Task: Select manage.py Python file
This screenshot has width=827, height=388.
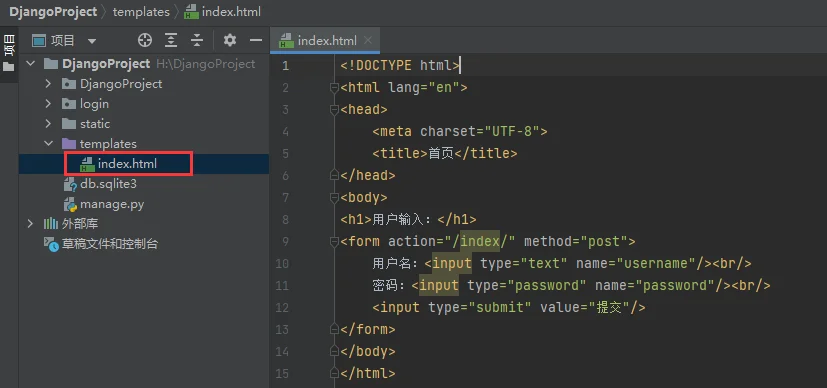Action: point(112,204)
